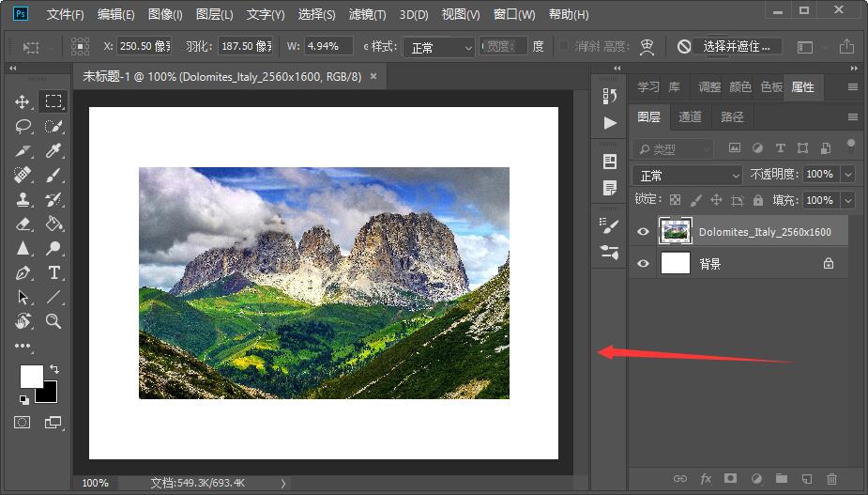Expand the status bar info arrow

tap(283, 484)
